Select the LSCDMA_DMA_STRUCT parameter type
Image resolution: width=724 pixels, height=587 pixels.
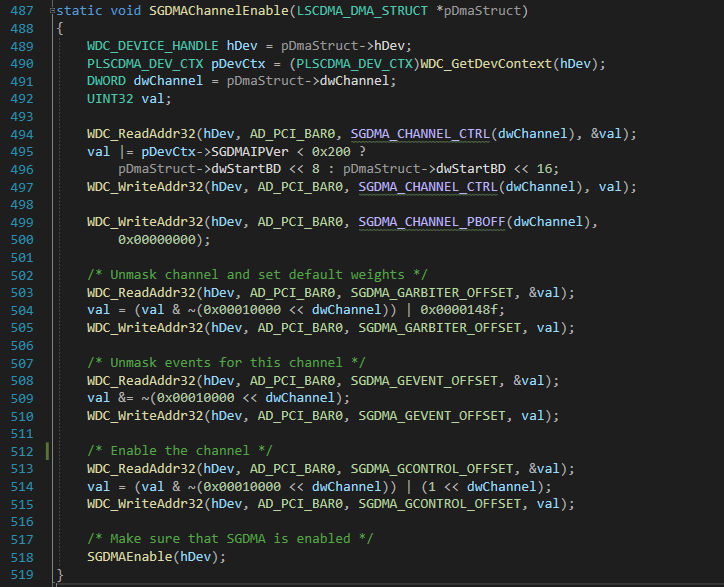tap(362, 11)
